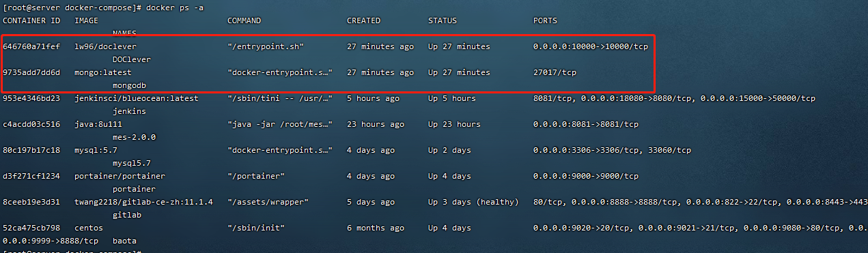Select container ID 52ca475cb798
The image size is (868, 253).
point(31,228)
